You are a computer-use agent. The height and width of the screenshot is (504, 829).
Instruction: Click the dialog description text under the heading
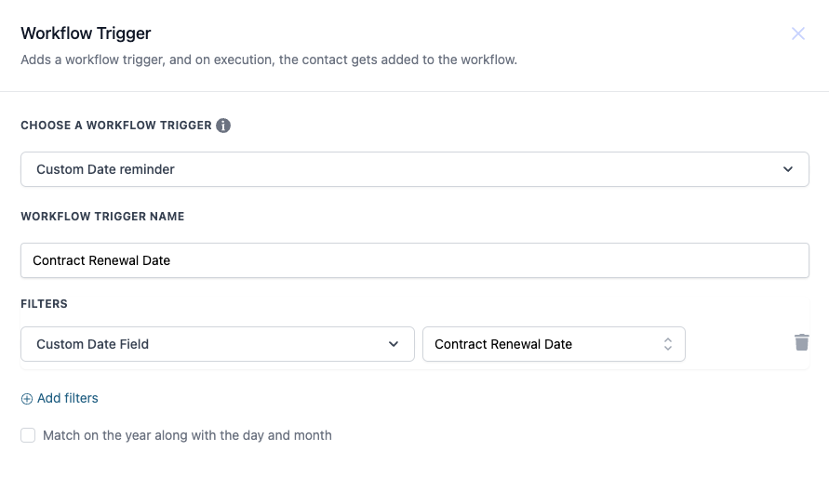(268, 60)
